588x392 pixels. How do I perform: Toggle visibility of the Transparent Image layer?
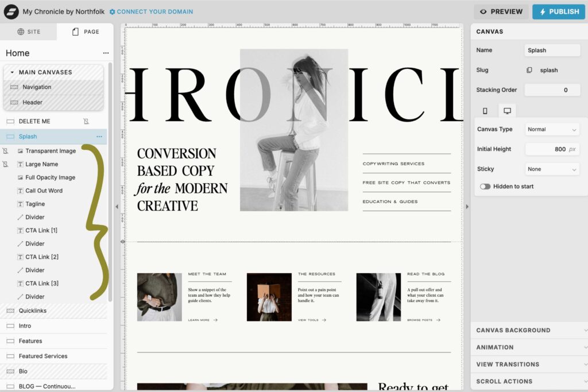coord(5,151)
